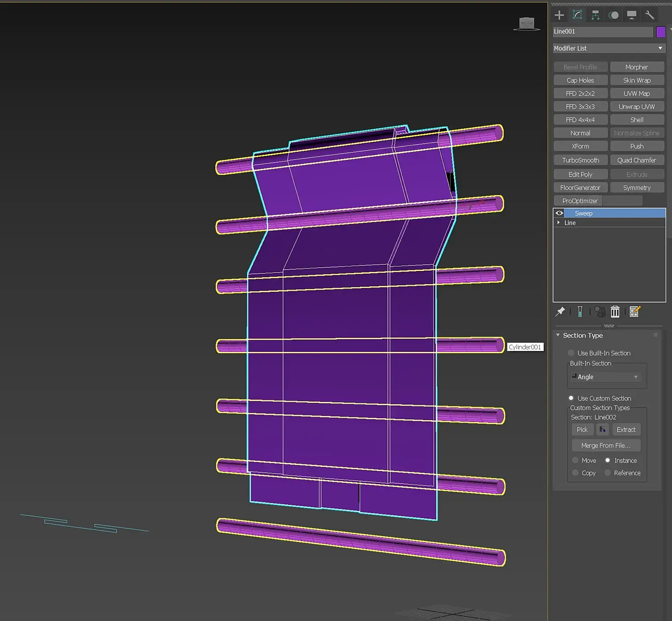672x621 pixels.
Task: Collapse the Section Type rollout
Action: point(558,336)
